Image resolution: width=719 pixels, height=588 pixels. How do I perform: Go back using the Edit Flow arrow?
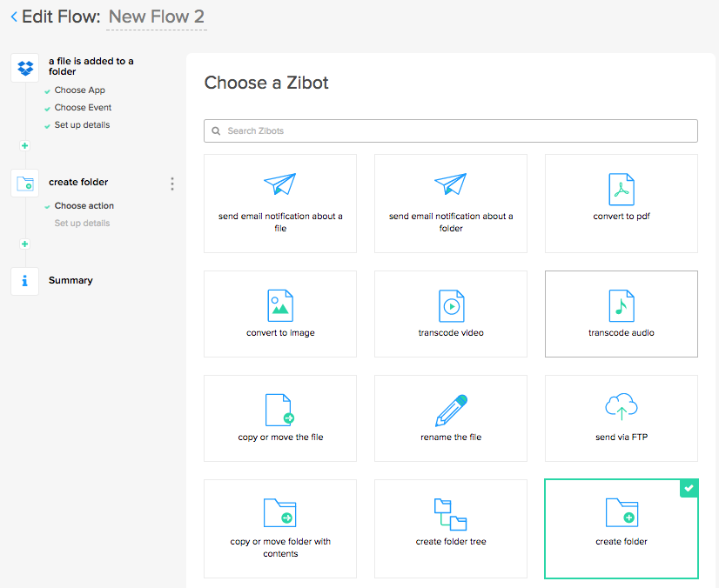point(14,17)
